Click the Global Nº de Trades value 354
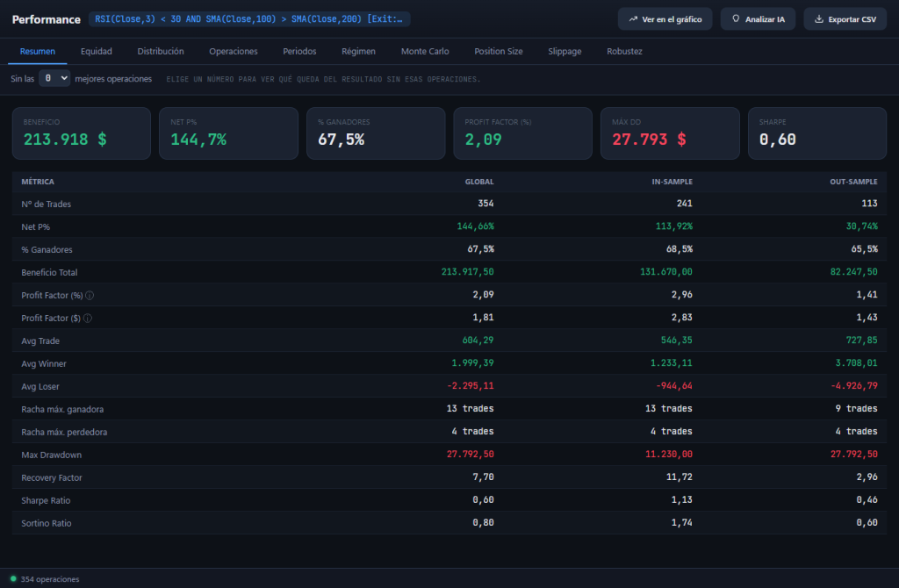The image size is (899, 588). pyautogui.click(x=485, y=204)
